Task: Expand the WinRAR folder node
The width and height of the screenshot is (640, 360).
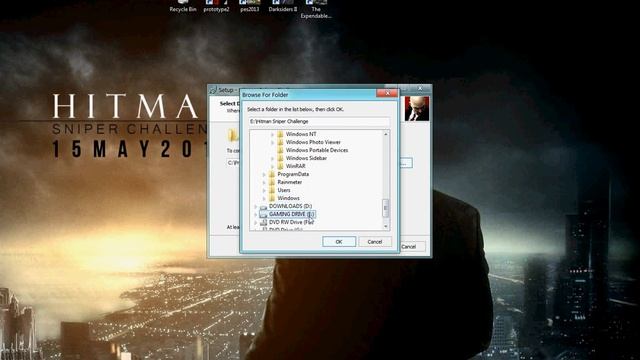Action: pyautogui.click(x=272, y=166)
